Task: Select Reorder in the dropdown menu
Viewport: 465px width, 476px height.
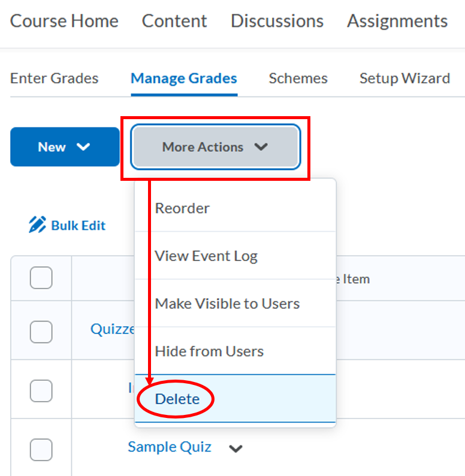Action: tap(182, 208)
